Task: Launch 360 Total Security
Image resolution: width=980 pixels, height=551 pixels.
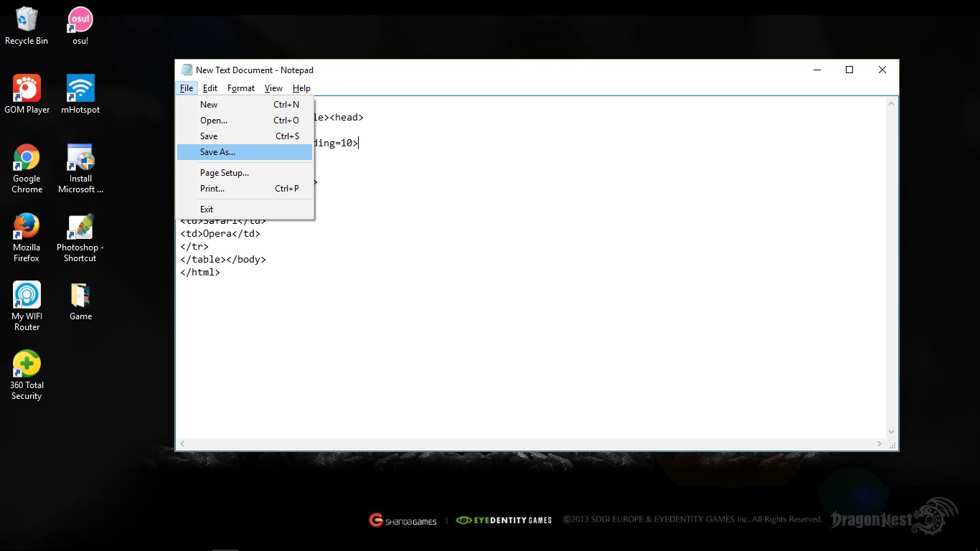Action: point(26,362)
